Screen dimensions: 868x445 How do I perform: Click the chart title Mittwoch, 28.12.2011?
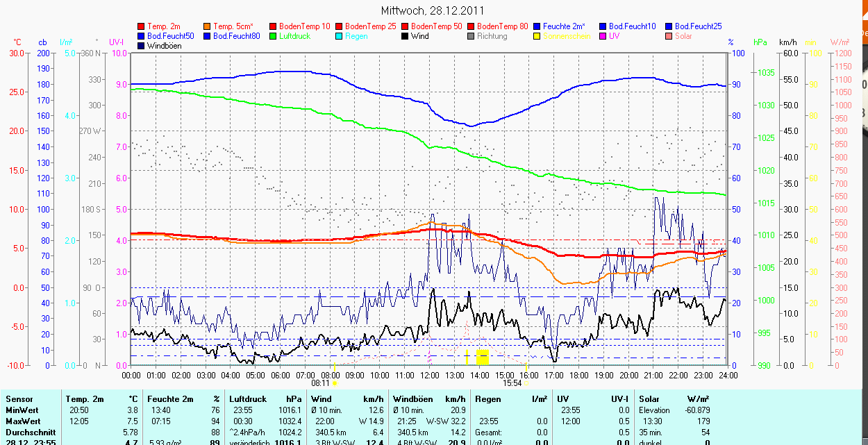[433, 10]
